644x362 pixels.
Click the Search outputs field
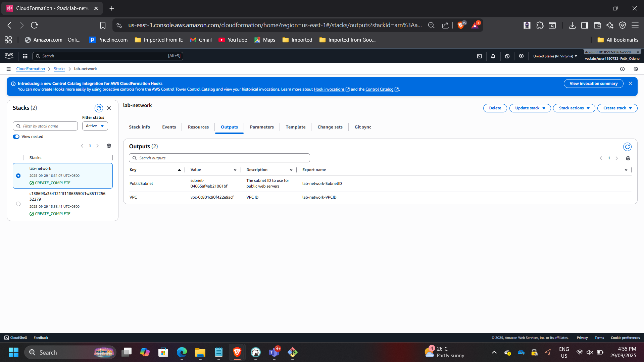pos(219,158)
